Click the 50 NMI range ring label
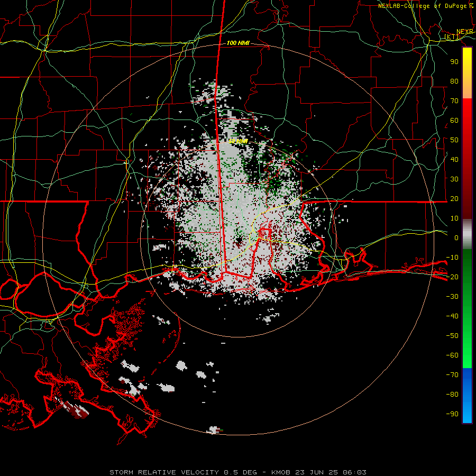Viewport: 476px width, 476px height. tap(238, 141)
